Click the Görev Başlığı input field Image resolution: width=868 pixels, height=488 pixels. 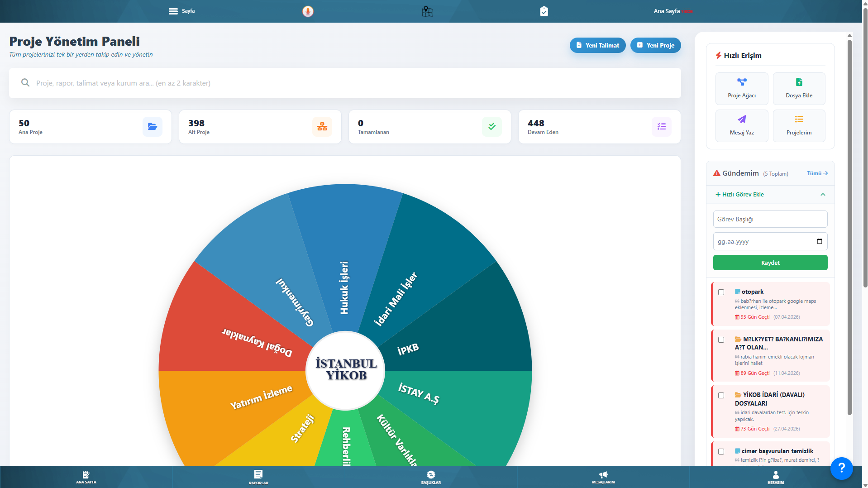(x=770, y=219)
